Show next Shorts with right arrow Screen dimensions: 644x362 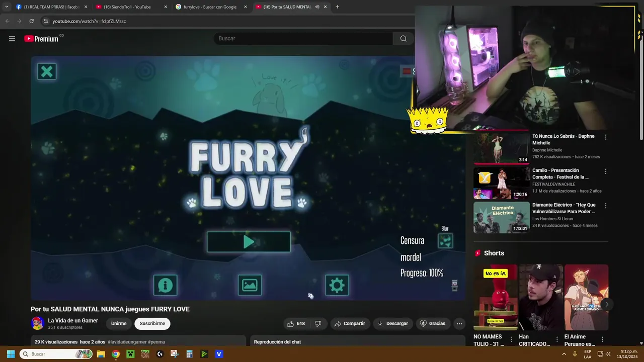tap(607, 304)
